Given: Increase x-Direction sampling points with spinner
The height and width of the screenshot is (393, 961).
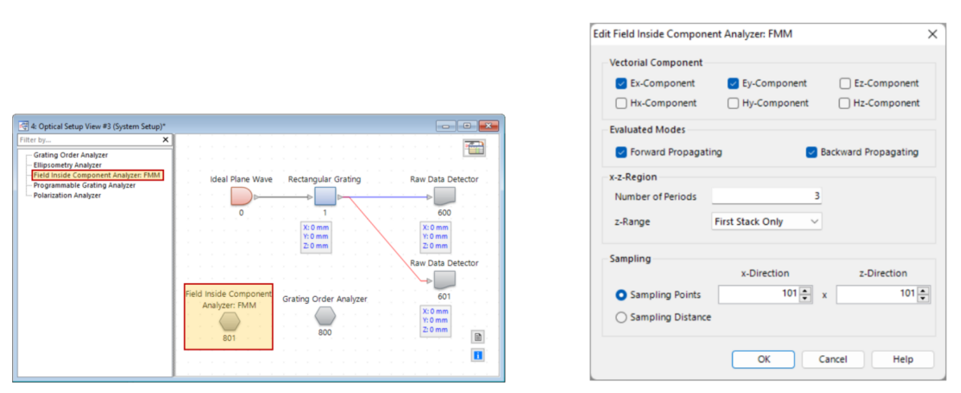Looking at the screenshot, I should pyautogui.click(x=805, y=291).
